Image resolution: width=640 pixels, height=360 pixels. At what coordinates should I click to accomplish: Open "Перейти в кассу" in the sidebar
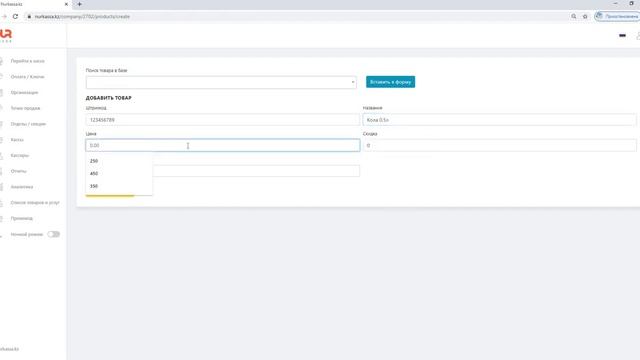pyautogui.click(x=27, y=61)
